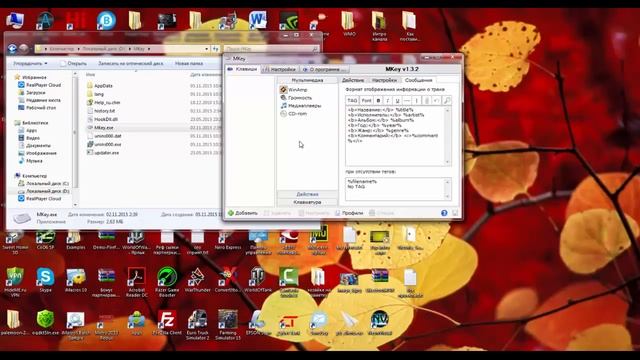This screenshot has width=640, height=360.
Task: Open Локальный диск (C:) in the Explorer sidebar
Action: tap(43, 183)
